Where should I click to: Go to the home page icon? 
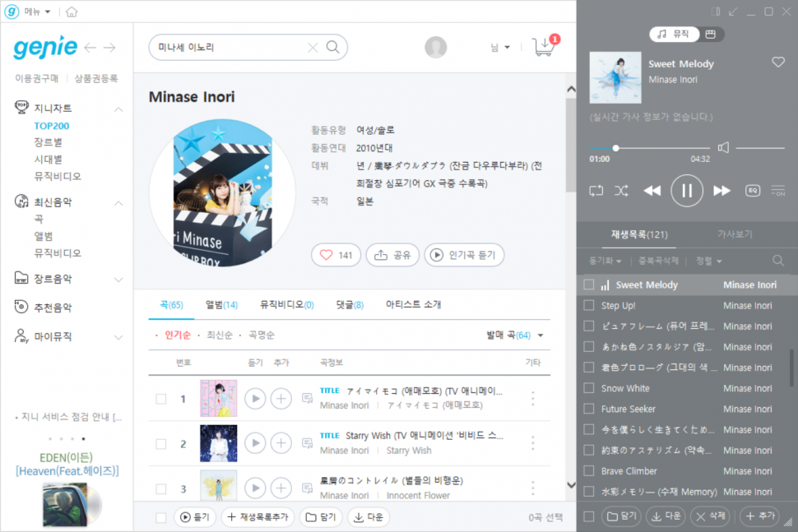coord(72,12)
